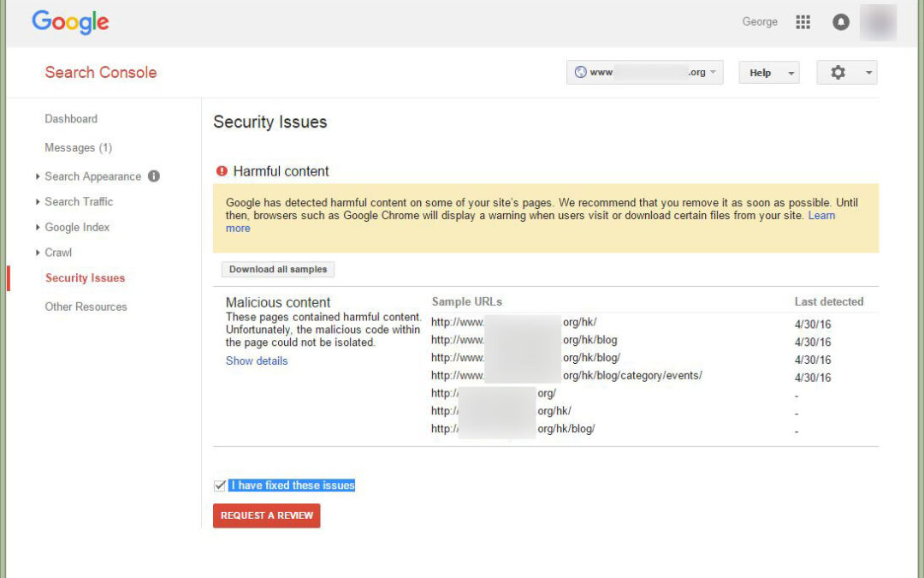
Task: Follow the Learn more link
Action: tap(821, 215)
